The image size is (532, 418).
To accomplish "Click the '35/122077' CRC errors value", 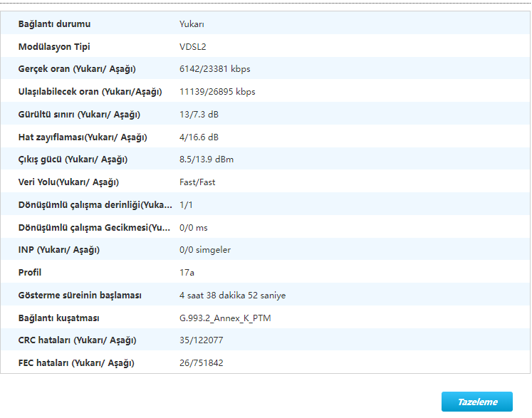I will [202, 340].
